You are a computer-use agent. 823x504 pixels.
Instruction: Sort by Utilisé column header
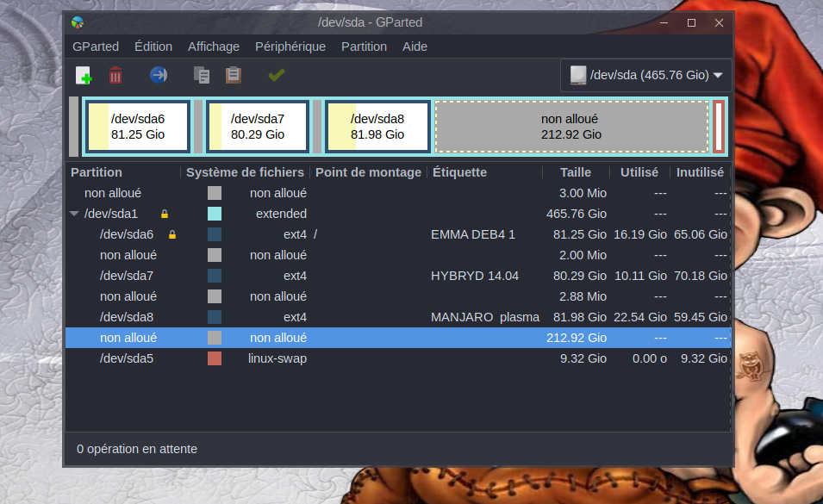coord(639,172)
